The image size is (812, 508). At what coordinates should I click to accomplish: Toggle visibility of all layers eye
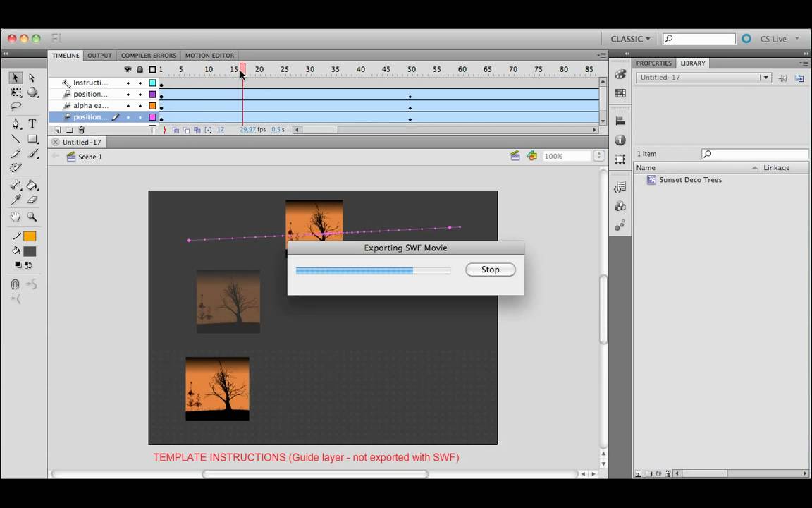128,69
